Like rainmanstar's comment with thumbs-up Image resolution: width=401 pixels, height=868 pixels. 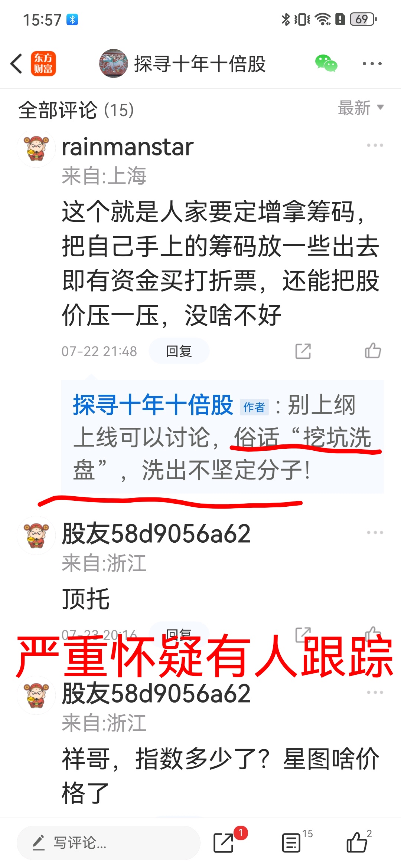point(373,351)
